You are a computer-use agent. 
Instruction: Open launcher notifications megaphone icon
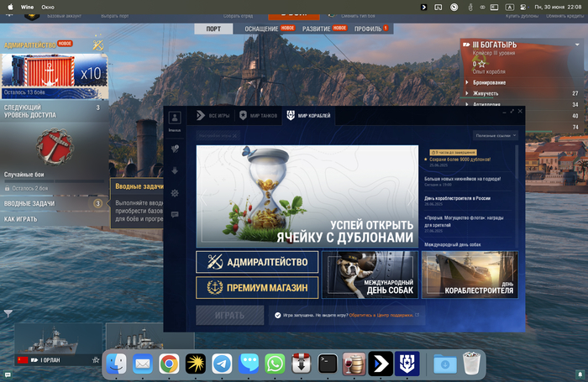[175, 149]
